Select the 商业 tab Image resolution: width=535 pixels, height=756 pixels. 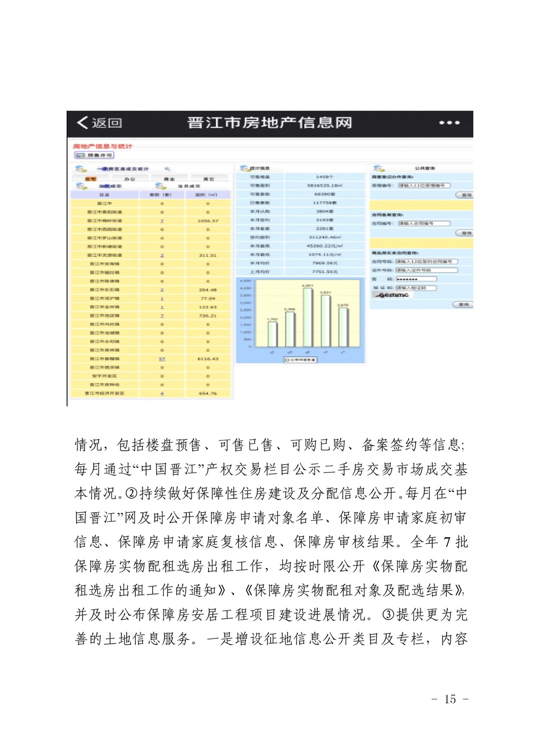169,179
